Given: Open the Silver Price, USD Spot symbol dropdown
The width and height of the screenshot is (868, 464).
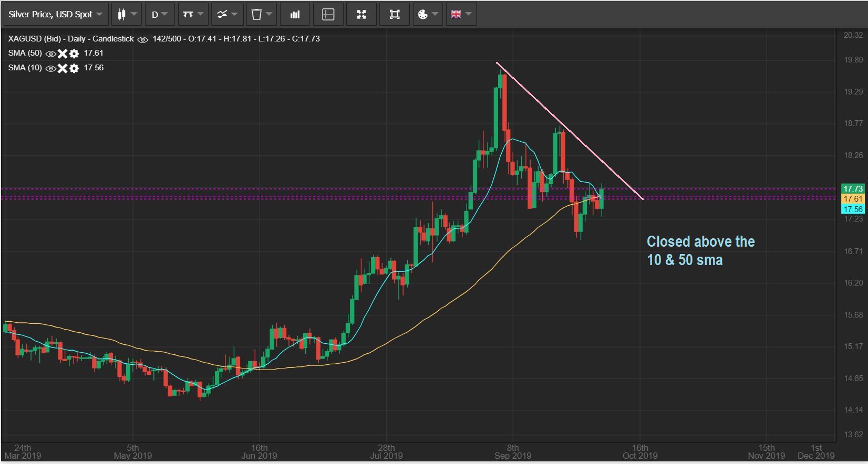Looking at the screenshot, I should pyautogui.click(x=56, y=14).
